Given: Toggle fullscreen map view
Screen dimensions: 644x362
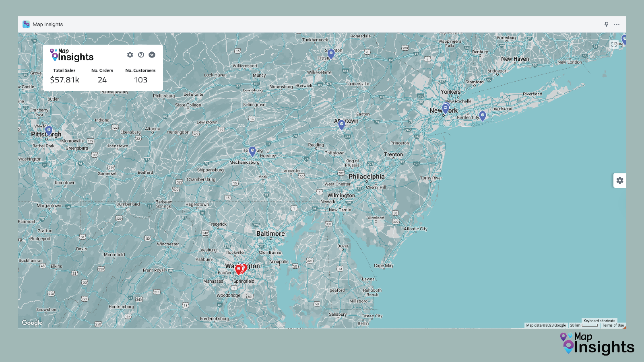Looking at the screenshot, I should click(x=614, y=44).
